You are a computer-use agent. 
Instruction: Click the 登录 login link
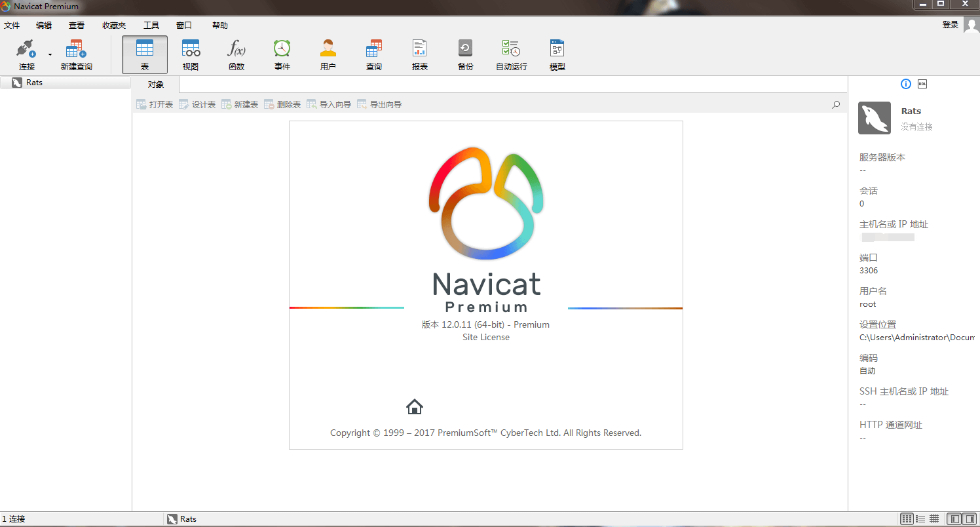click(x=951, y=25)
